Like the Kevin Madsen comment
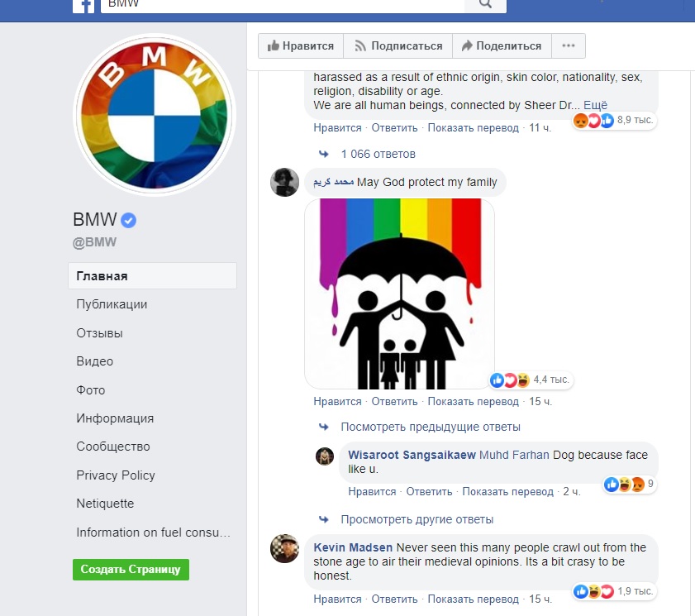This screenshot has width=695, height=616. click(337, 599)
